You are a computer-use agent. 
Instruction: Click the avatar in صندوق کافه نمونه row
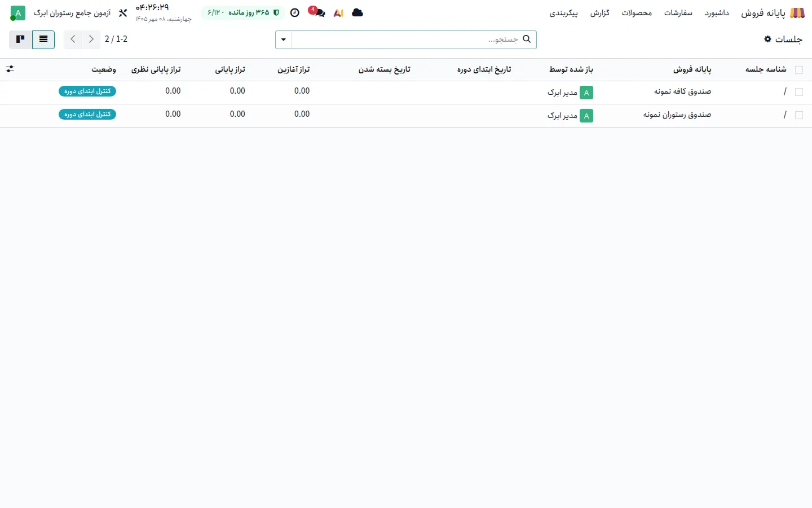(586, 93)
